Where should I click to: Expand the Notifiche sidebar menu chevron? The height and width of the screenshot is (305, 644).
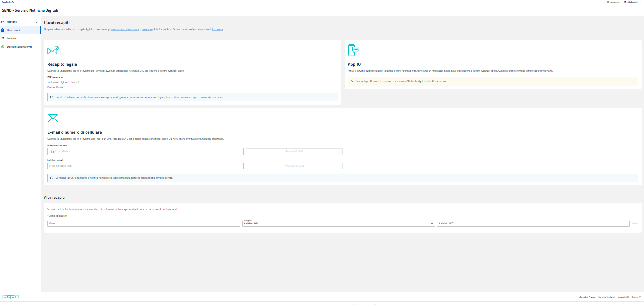[x=36, y=22]
